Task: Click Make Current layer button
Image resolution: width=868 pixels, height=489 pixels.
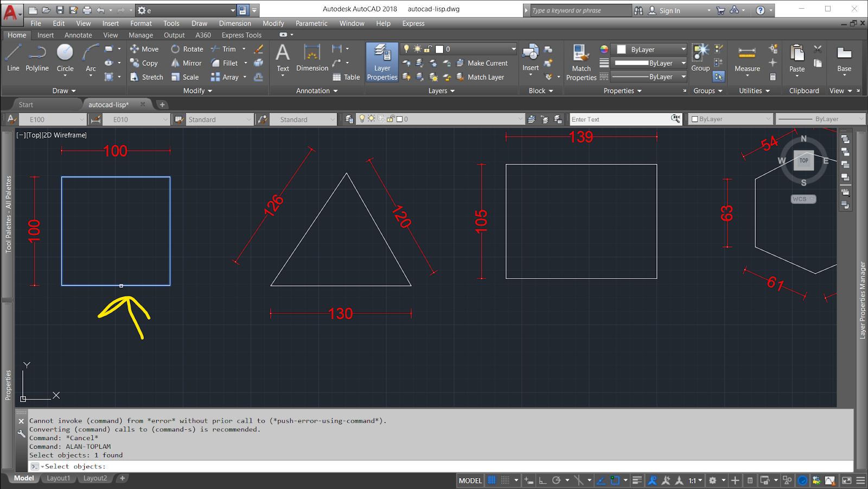Action: click(x=482, y=63)
